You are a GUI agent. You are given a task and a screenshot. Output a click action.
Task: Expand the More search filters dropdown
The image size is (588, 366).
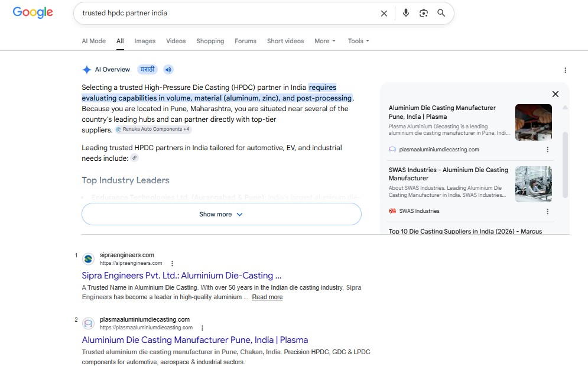(325, 41)
